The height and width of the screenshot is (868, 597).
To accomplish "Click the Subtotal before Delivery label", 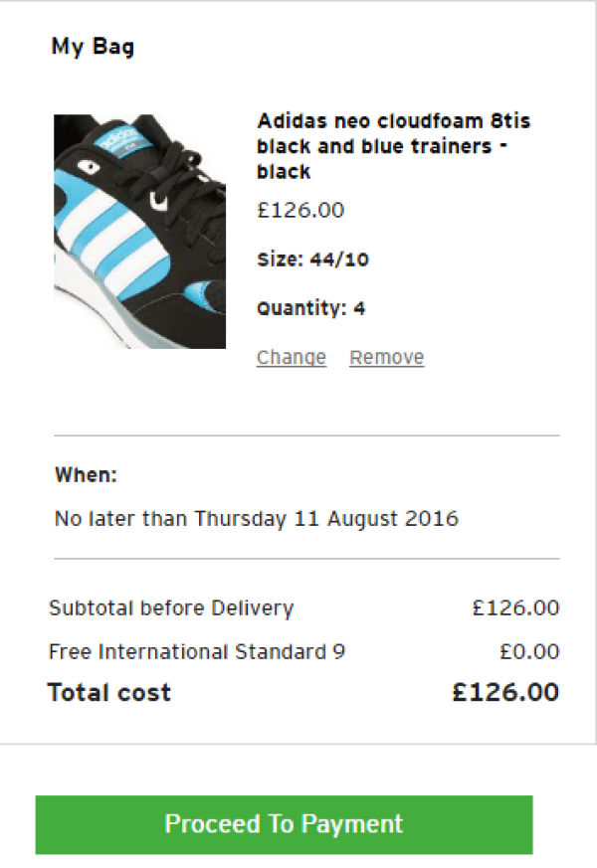I will point(171,608).
